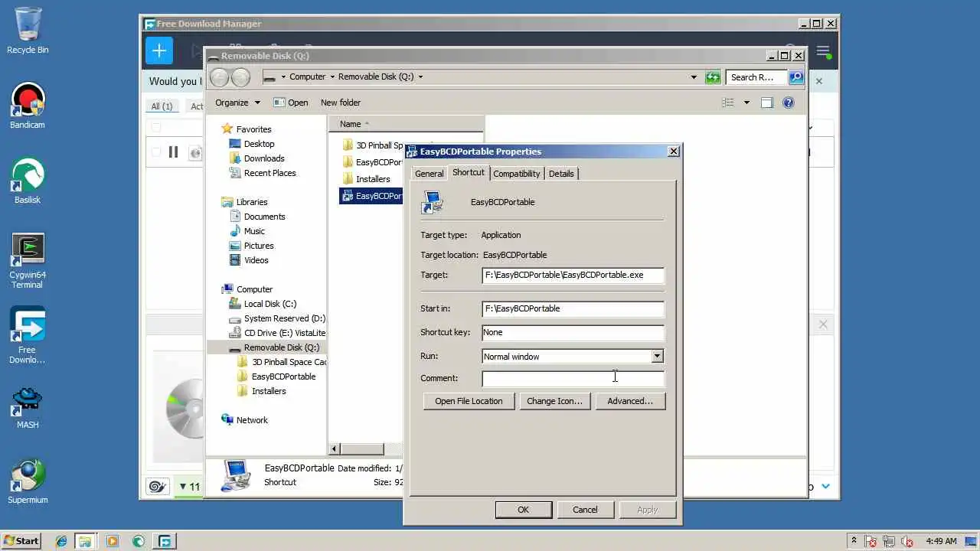Screen dimensions: 980x551
Task: Click in the Explorer search box
Action: click(x=756, y=77)
